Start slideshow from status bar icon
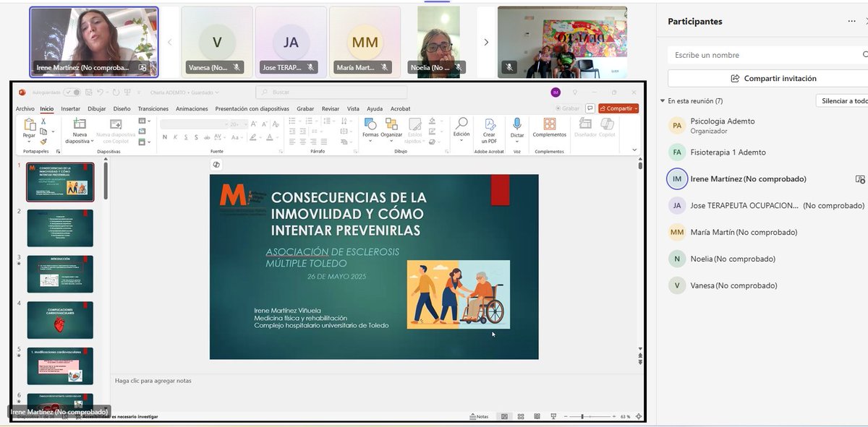868x427 pixels. (554, 417)
